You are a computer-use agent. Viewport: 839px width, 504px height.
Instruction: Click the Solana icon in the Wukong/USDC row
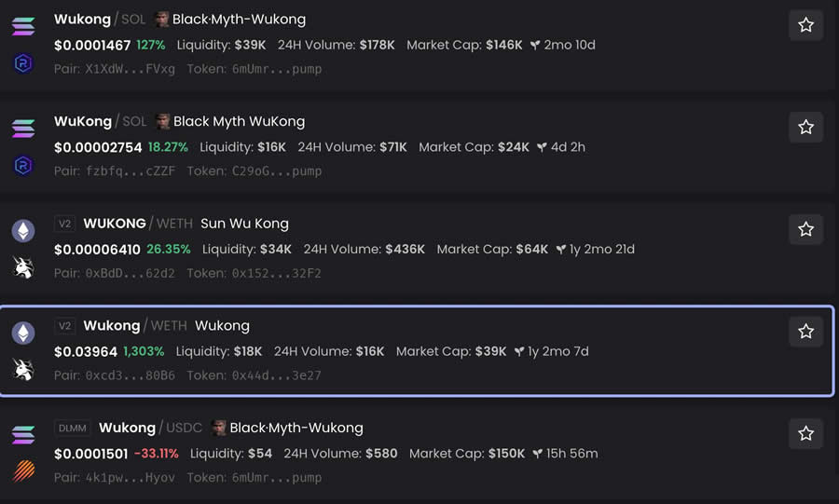pyautogui.click(x=23, y=435)
